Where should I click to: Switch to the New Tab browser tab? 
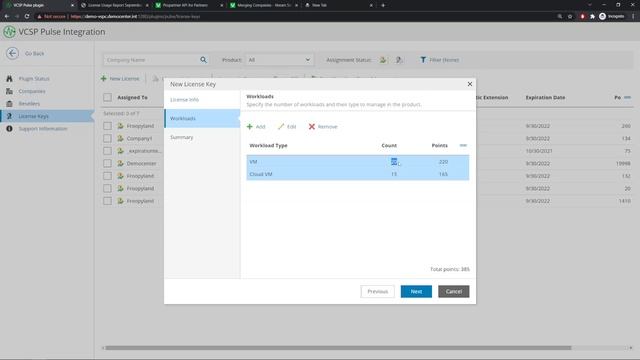click(339, 5)
